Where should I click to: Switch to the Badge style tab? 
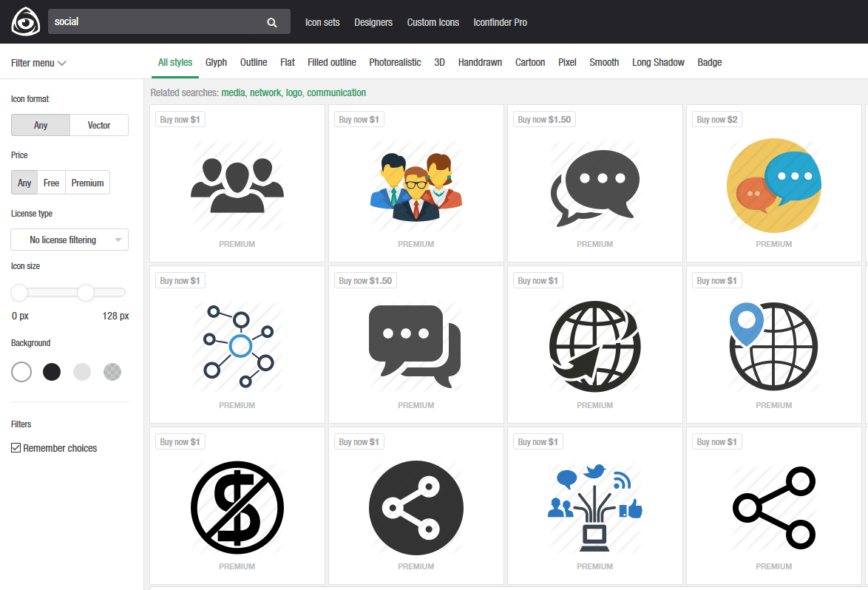[x=709, y=62]
